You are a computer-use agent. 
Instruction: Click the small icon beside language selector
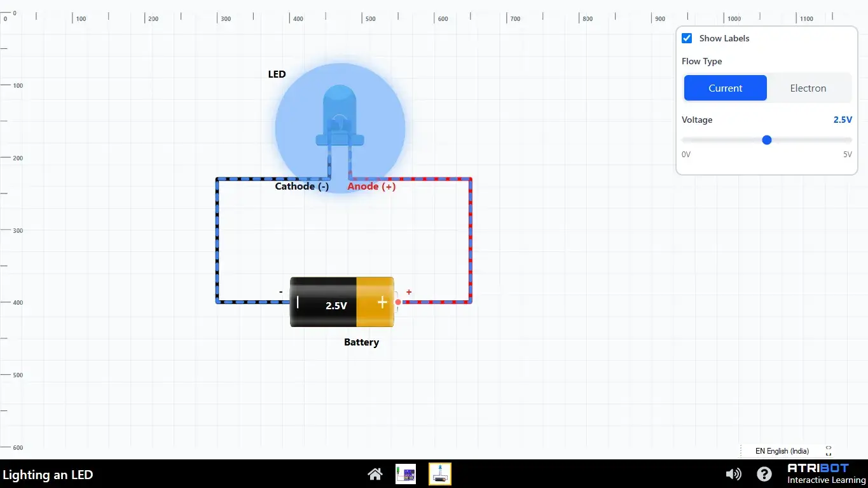pyautogui.click(x=829, y=451)
